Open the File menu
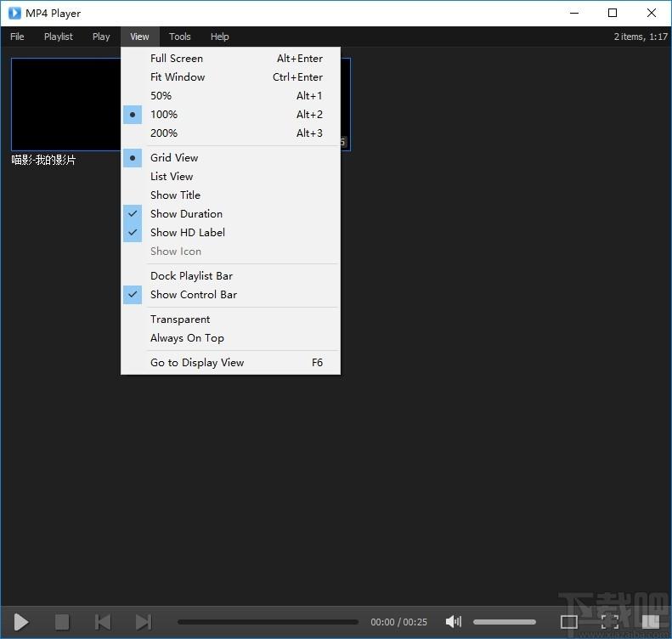The height and width of the screenshot is (639, 672). tap(17, 37)
